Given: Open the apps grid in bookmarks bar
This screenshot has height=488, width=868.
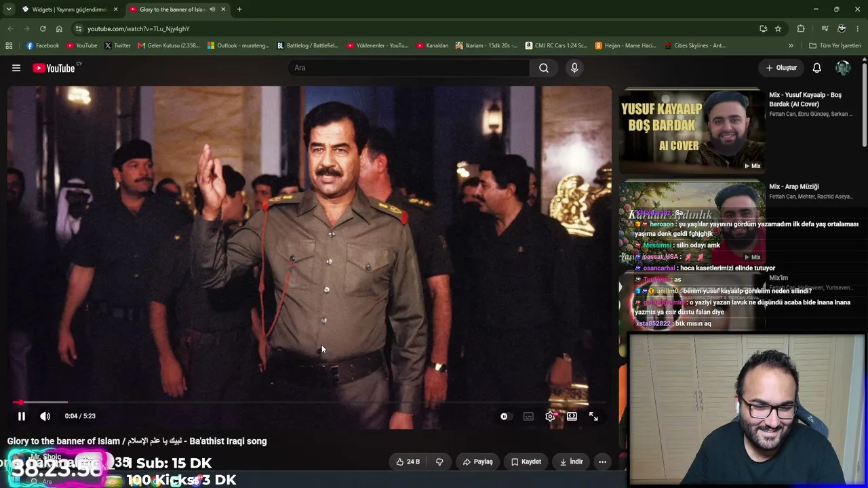Looking at the screenshot, I should (x=9, y=45).
